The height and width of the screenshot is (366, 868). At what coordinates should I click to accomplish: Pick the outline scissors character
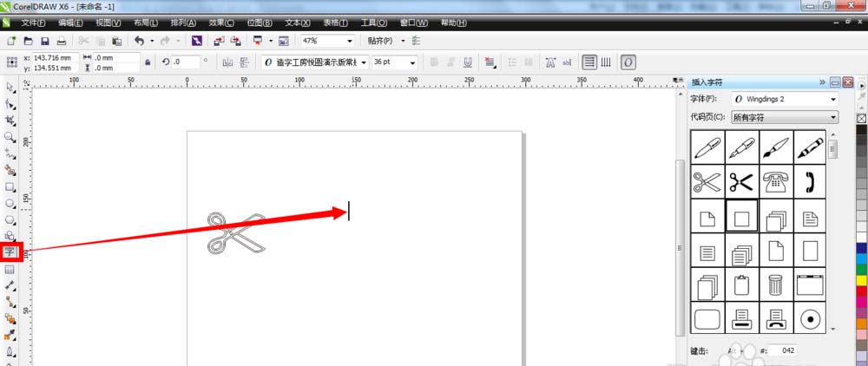coord(707,181)
